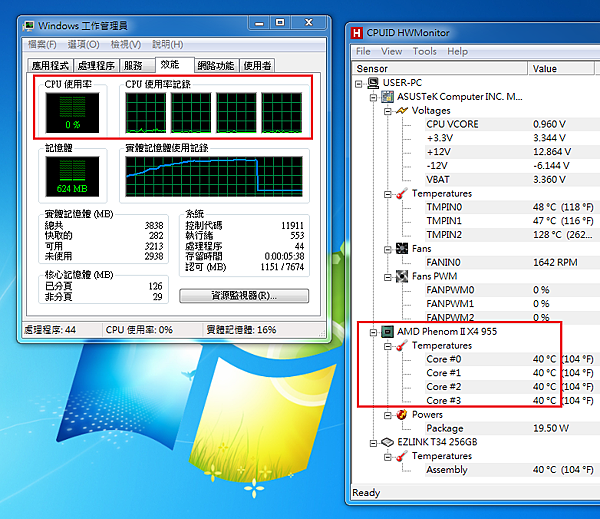This screenshot has width=600, height=519.
Task: Switch to the 應用程式 tab
Action: click(x=50, y=66)
